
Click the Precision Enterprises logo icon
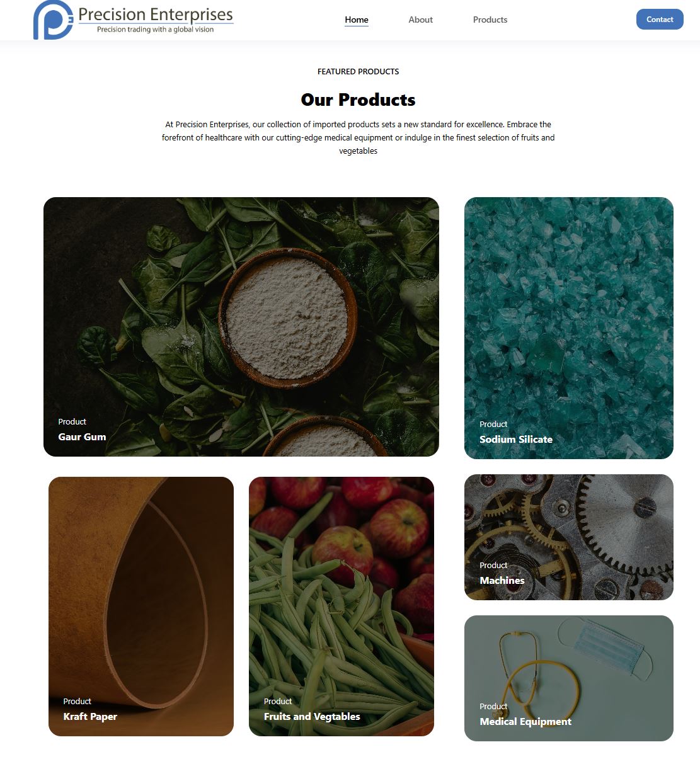(x=53, y=20)
